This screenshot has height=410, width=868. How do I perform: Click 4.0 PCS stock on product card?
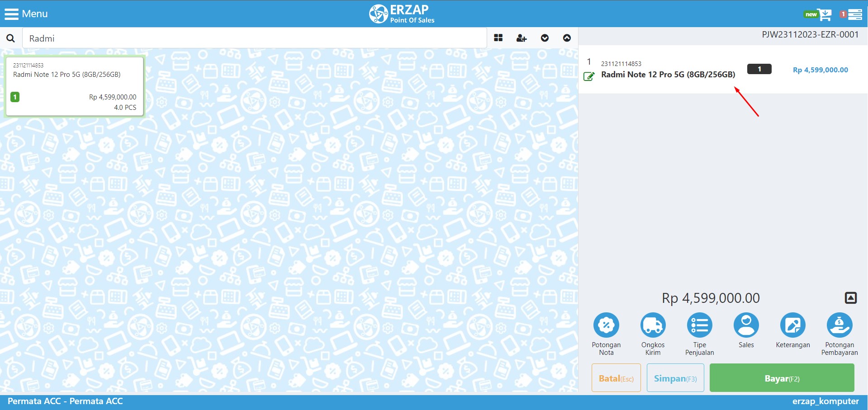[125, 108]
